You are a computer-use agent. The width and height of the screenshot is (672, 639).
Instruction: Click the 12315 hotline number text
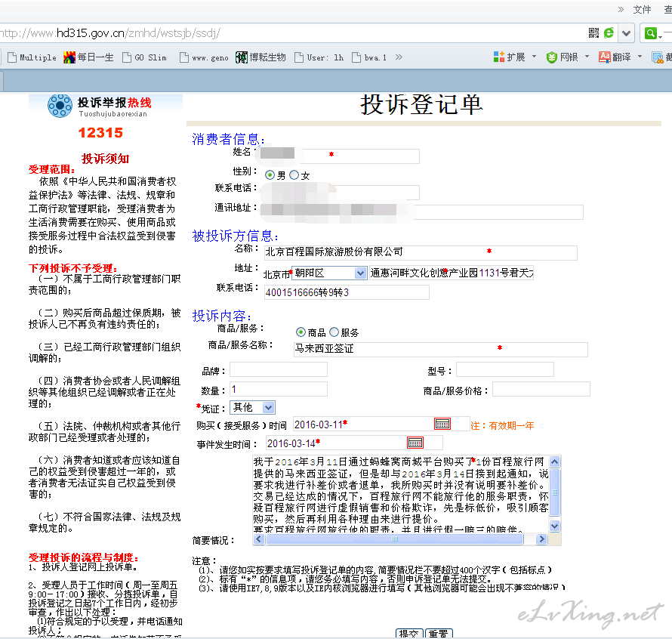100,133
